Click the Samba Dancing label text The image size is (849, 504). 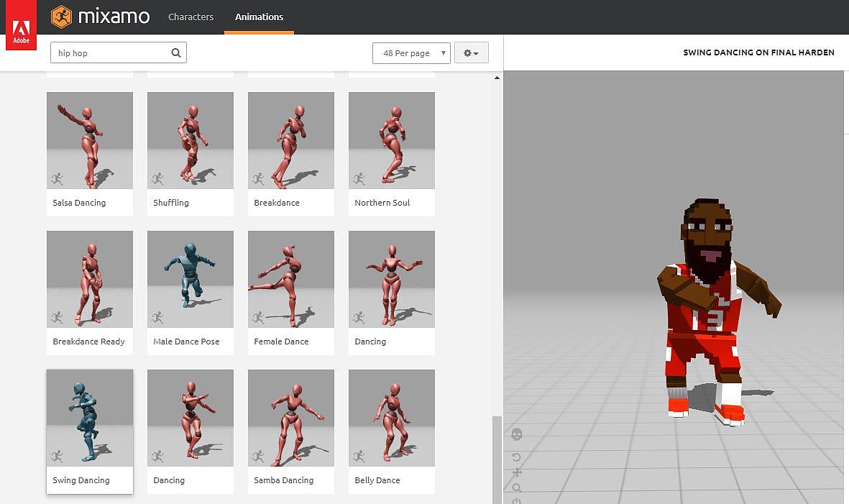point(284,481)
